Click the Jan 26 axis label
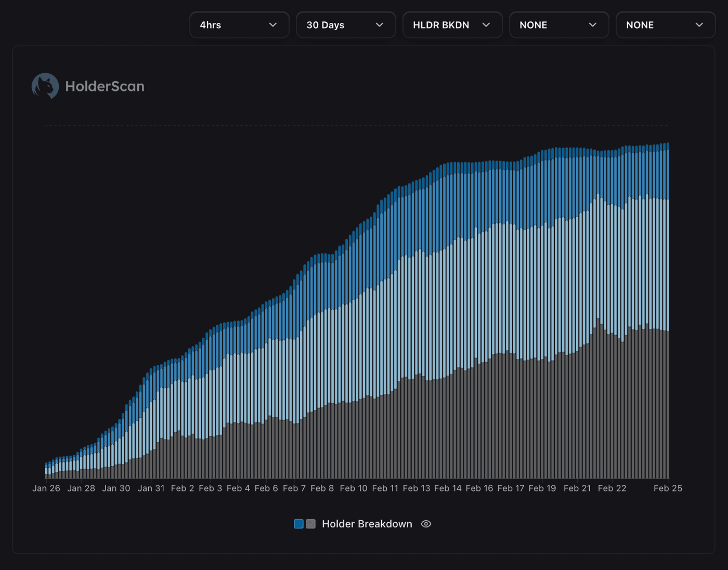 click(46, 488)
